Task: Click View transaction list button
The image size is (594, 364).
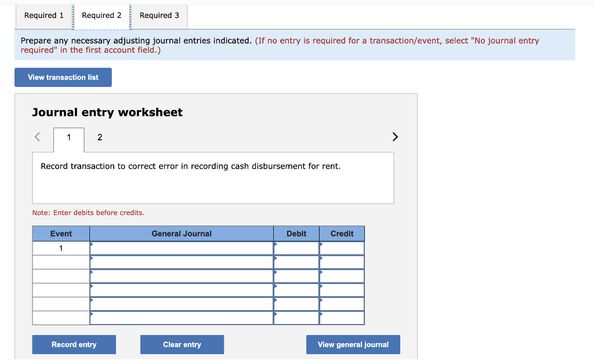Action: [63, 77]
